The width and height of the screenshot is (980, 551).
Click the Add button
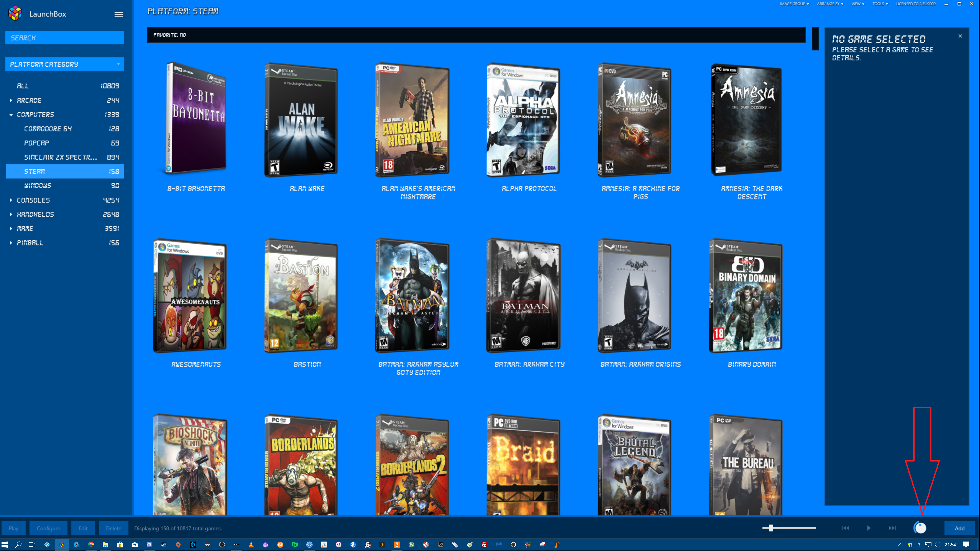[x=960, y=528]
